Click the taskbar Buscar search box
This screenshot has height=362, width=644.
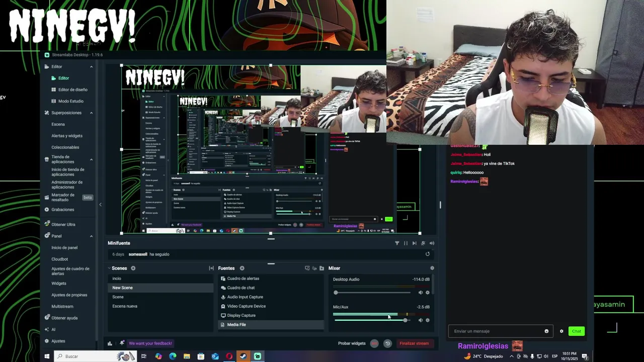[95, 356]
